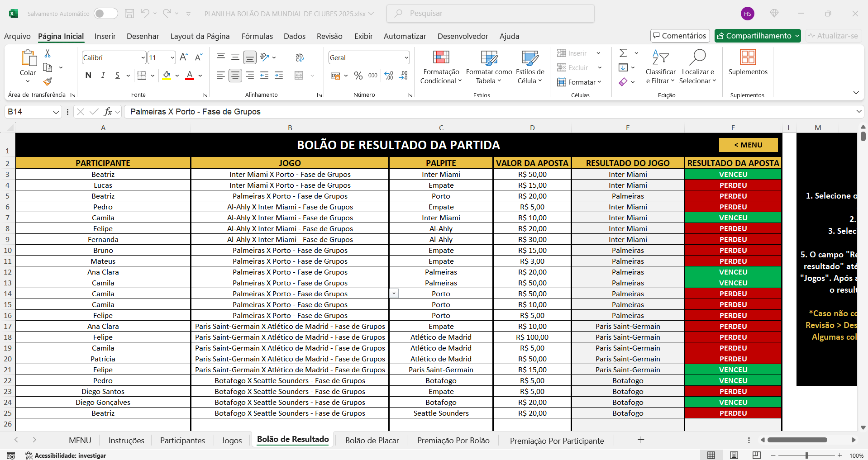
Task: Open the font size 11 dropdown
Action: (172, 57)
